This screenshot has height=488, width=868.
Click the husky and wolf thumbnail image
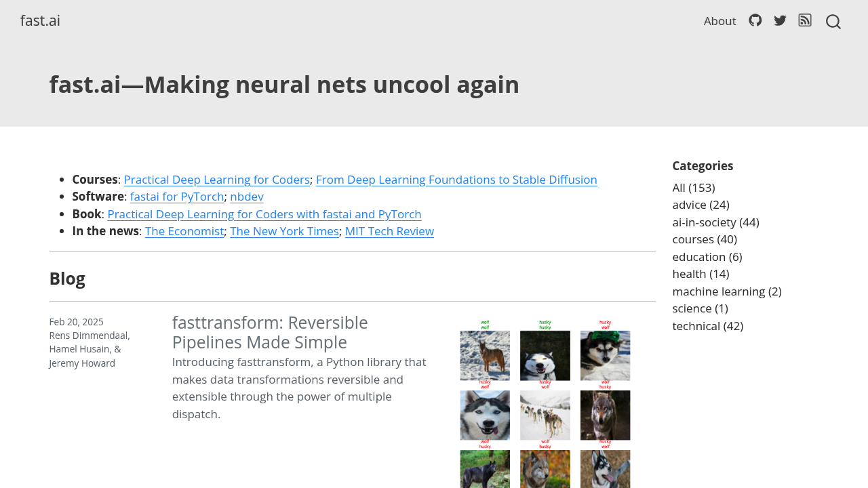[545, 403]
